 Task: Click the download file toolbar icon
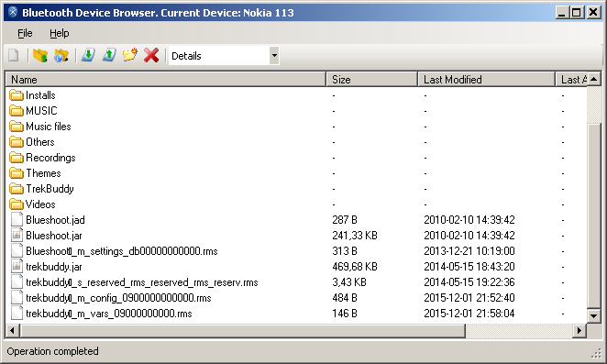(x=88, y=55)
